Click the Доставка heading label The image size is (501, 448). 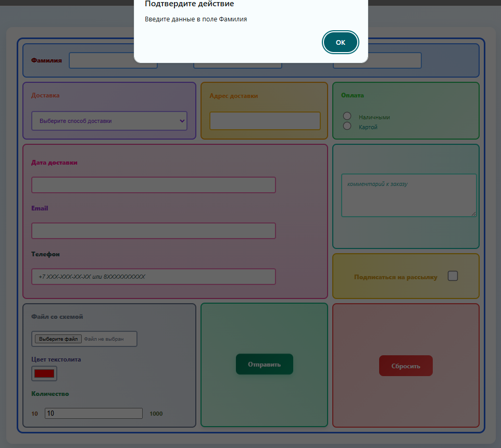[45, 95]
